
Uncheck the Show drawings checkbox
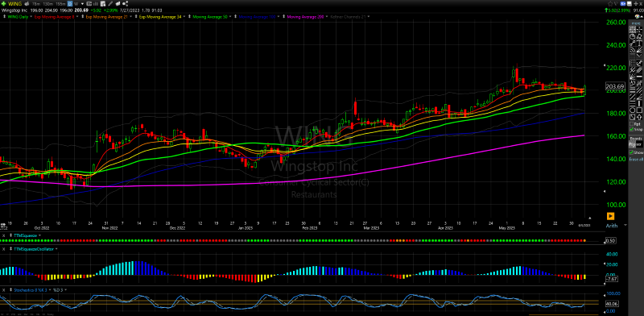[631, 152]
